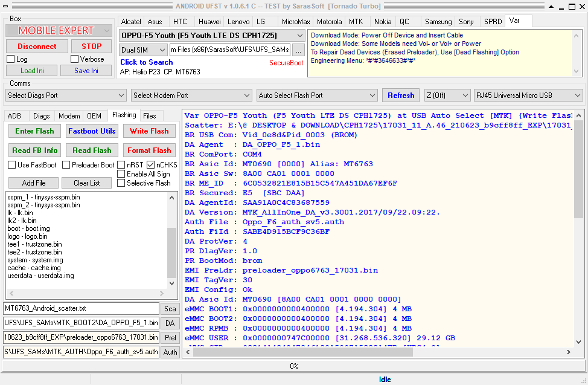Open the SPRD tab
The image size is (588, 385).
tap(493, 22)
